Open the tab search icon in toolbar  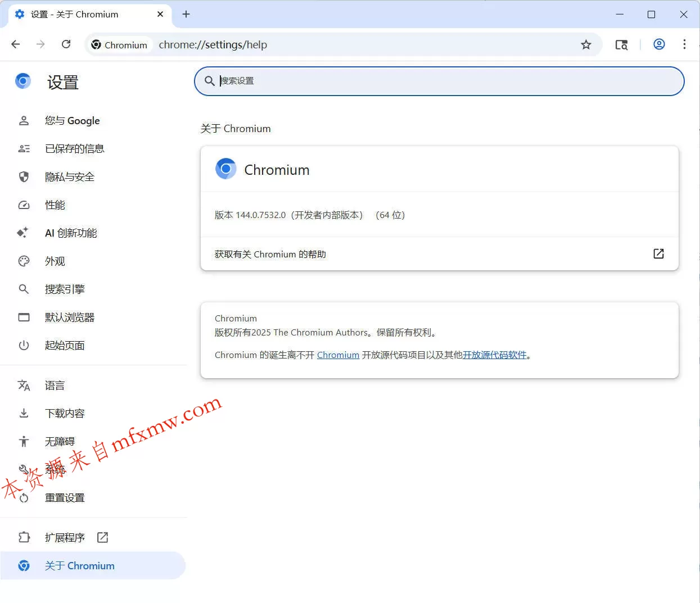click(x=621, y=45)
